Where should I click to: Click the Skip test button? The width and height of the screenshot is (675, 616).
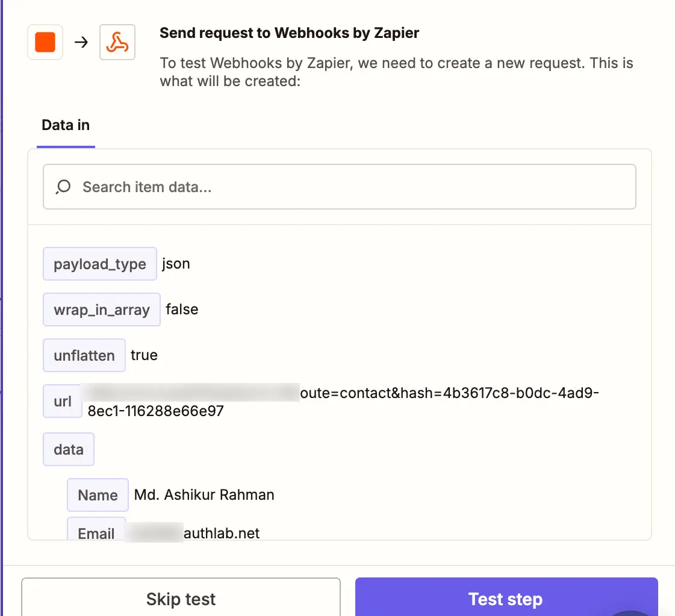[x=181, y=598]
